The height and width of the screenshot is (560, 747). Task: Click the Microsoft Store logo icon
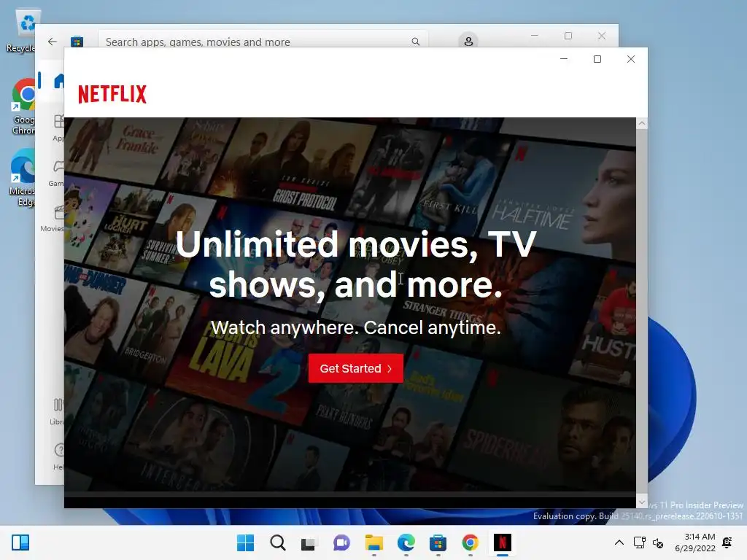pyautogui.click(x=77, y=42)
